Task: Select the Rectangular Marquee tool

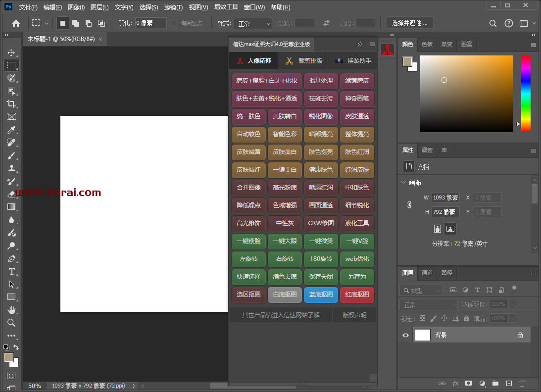Action: [11, 65]
